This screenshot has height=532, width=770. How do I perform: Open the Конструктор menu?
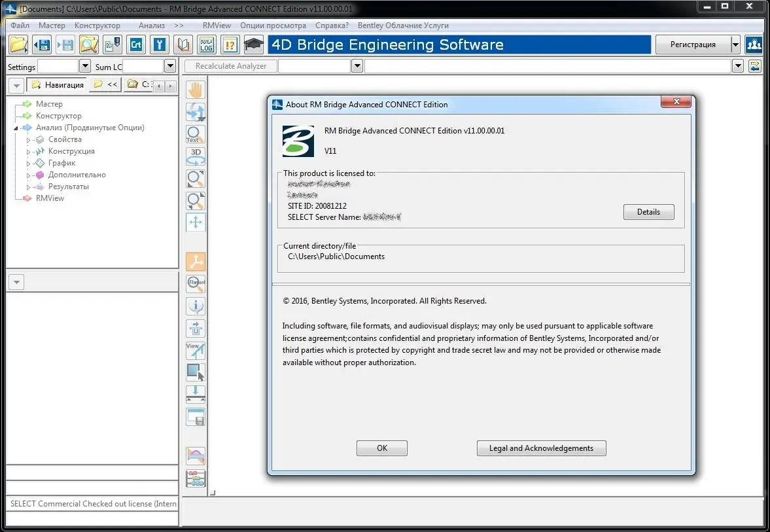click(x=97, y=25)
